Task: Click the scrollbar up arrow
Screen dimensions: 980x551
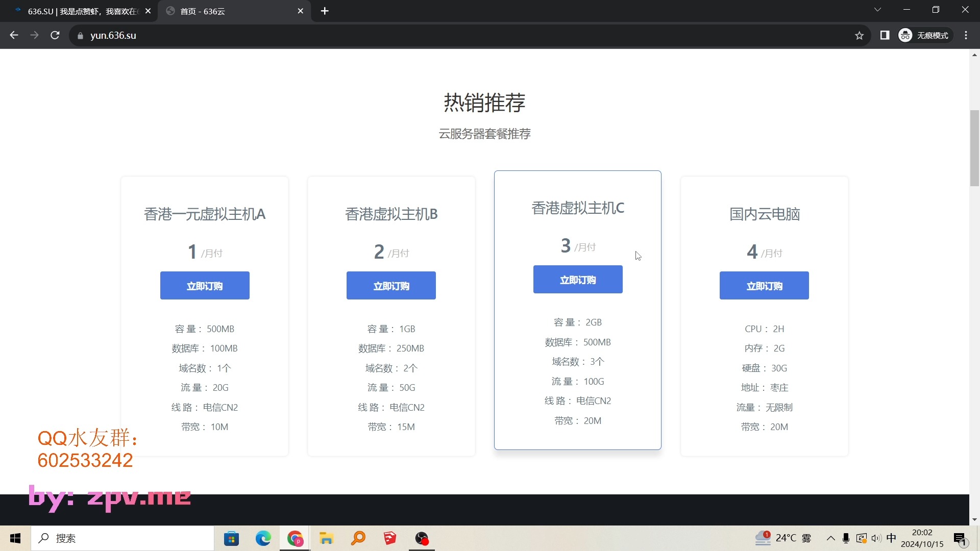Action: [x=974, y=55]
